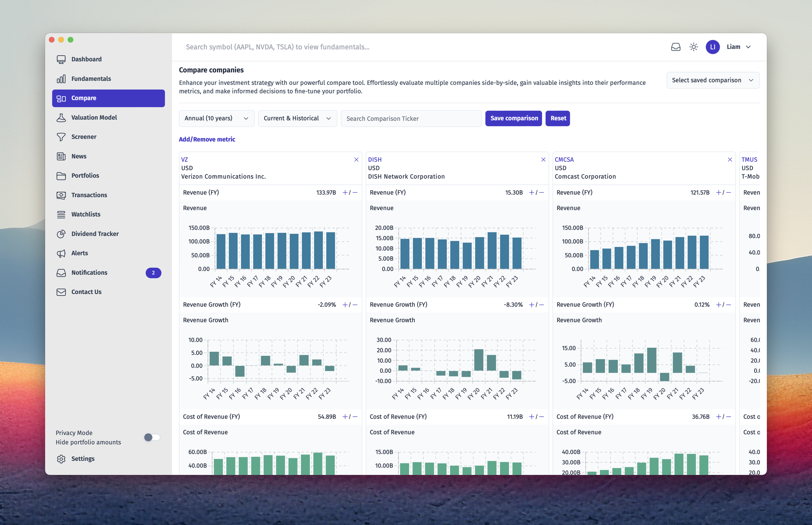Image resolution: width=812 pixels, height=525 pixels.
Task: Open Current & Historical dropdown
Action: [297, 119]
